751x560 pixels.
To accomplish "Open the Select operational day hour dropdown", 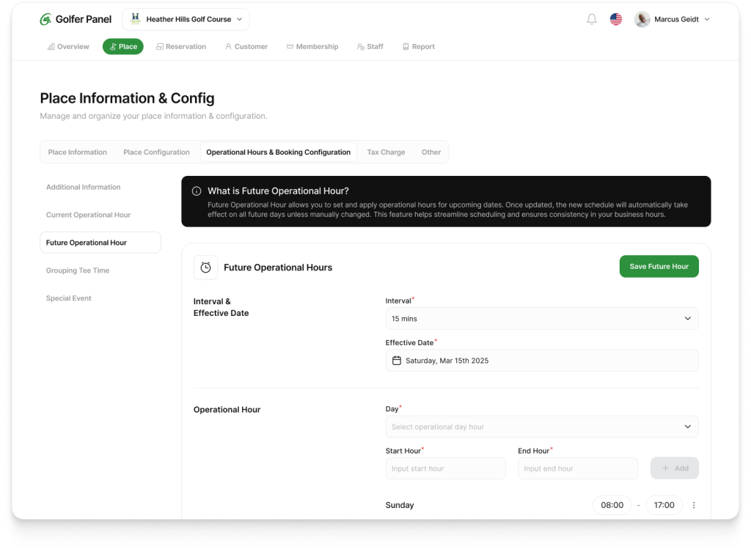I will pos(542,427).
